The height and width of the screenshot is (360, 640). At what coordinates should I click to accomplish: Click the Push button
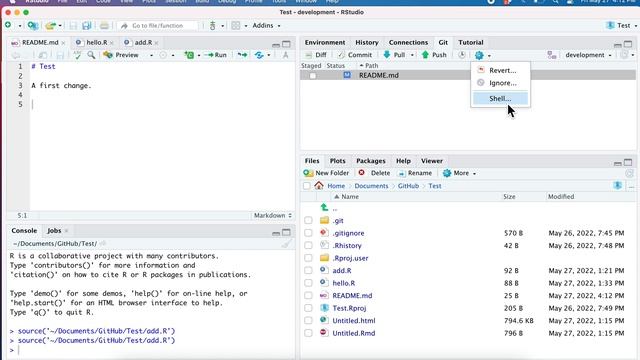point(434,55)
